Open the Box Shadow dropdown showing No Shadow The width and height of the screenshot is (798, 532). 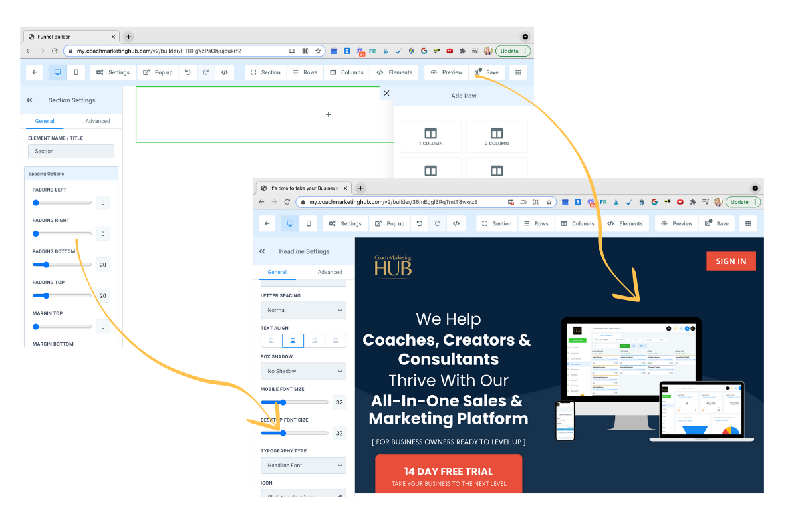pyautogui.click(x=303, y=371)
